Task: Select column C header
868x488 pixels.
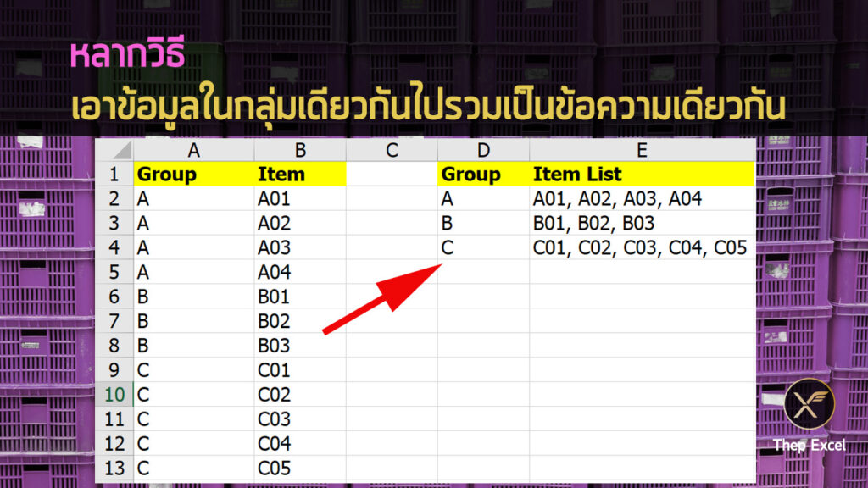Action: 392,151
